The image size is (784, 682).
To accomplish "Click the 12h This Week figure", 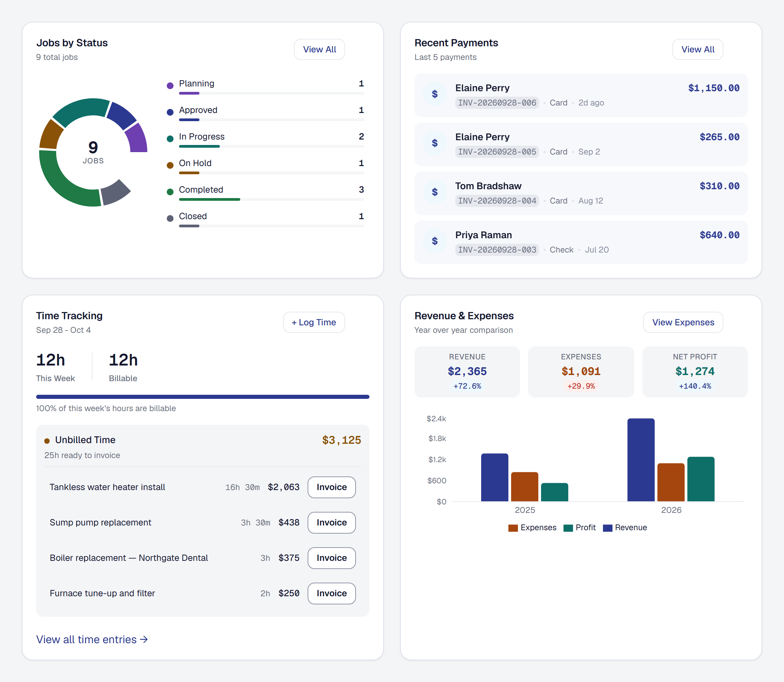I will pyautogui.click(x=51, y=360).
